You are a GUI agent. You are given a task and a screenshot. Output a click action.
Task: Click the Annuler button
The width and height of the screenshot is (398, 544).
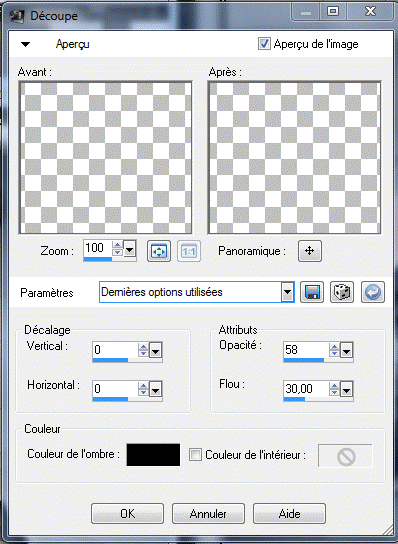pos(208,513)
